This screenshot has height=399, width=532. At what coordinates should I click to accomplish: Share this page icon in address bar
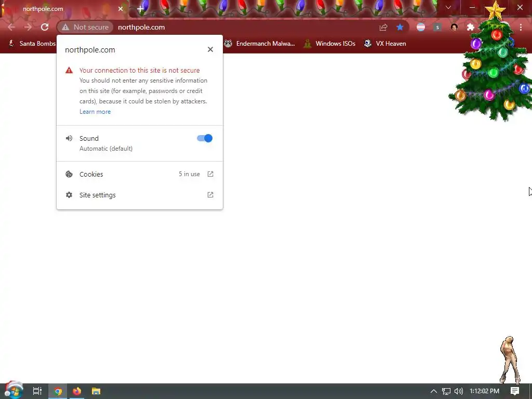pos(383,28)
